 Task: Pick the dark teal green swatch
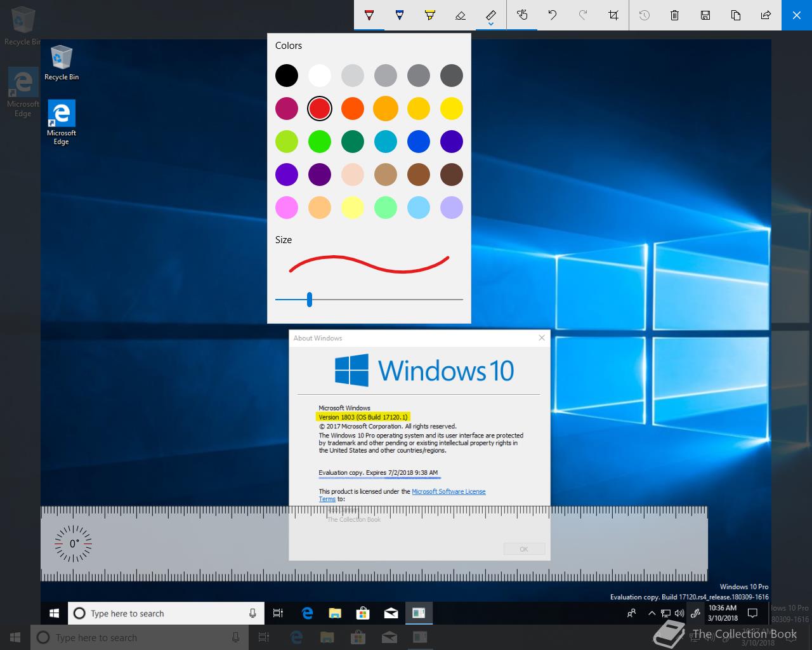[x=353, y=142]
